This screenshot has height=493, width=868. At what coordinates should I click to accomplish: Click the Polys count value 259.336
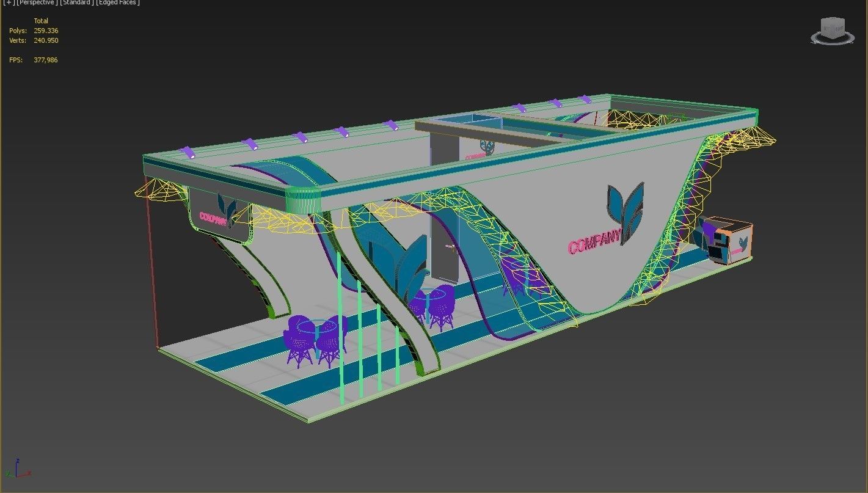(46, 31)
